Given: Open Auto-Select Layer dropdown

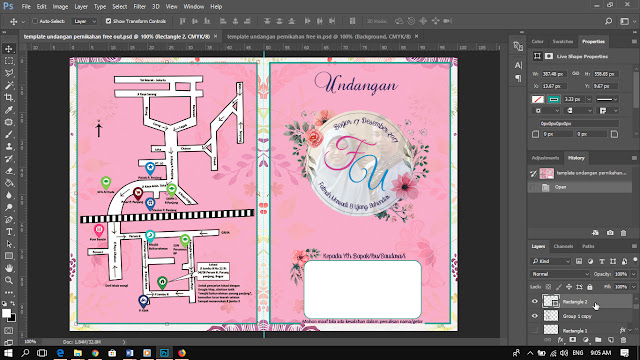Looking at the screenshot, I should (85, 21).
